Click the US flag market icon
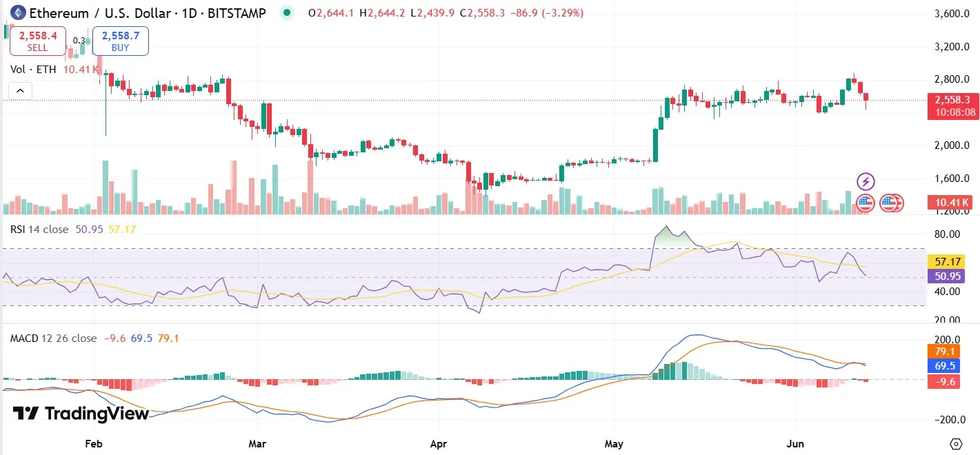Viewport: 980px width, 455px height. 865,203
